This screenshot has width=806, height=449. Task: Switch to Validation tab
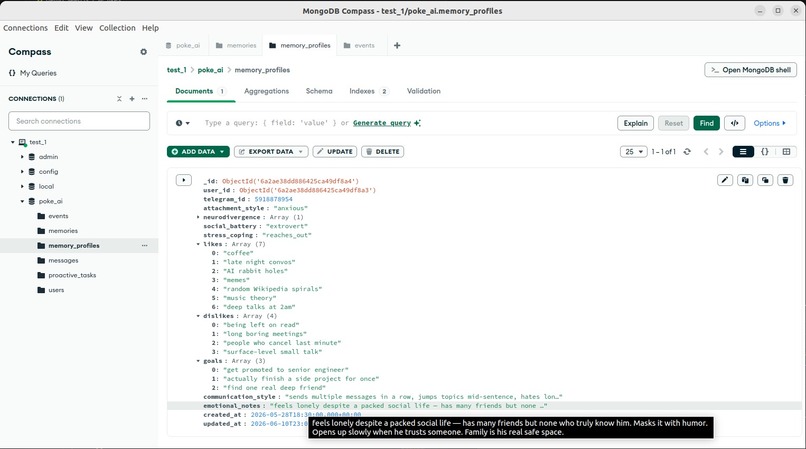[x=424, y=91]
